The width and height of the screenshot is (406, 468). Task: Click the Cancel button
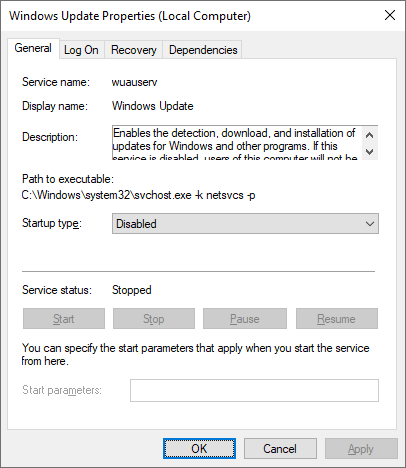[x=280, y=449]
